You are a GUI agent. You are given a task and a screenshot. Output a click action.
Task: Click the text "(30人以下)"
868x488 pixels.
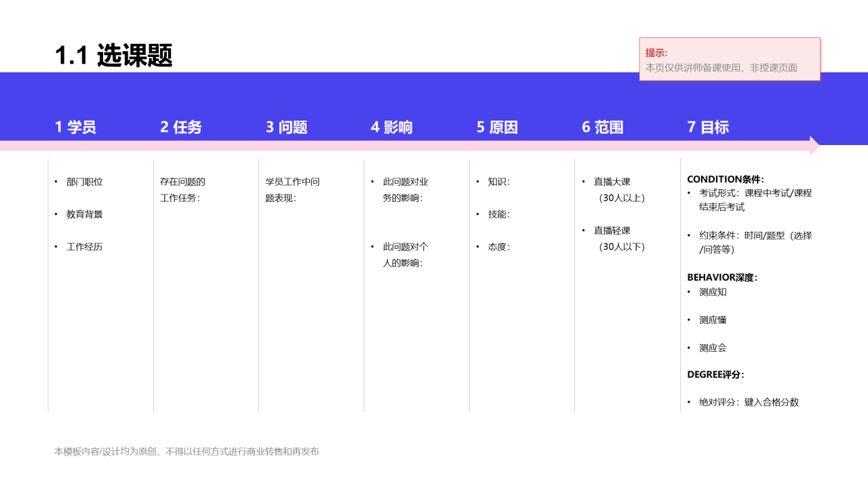click(622, 247)
